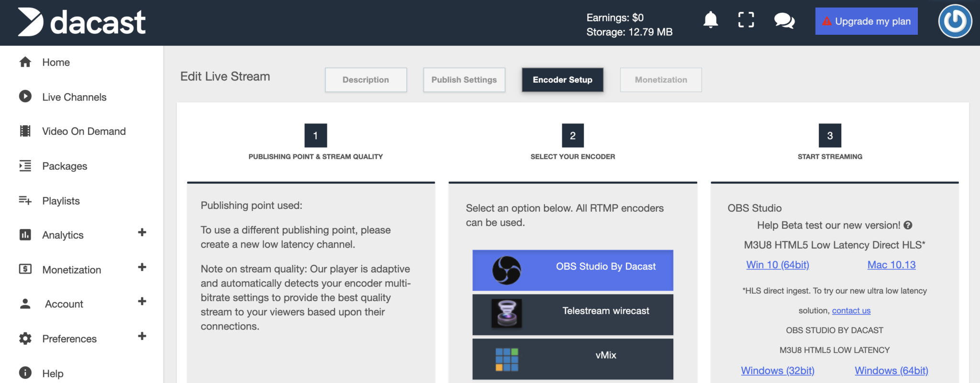Viewport: 980px width, 383px height.
Task: Select vMix encoder option
Action: tap(573, 359)
